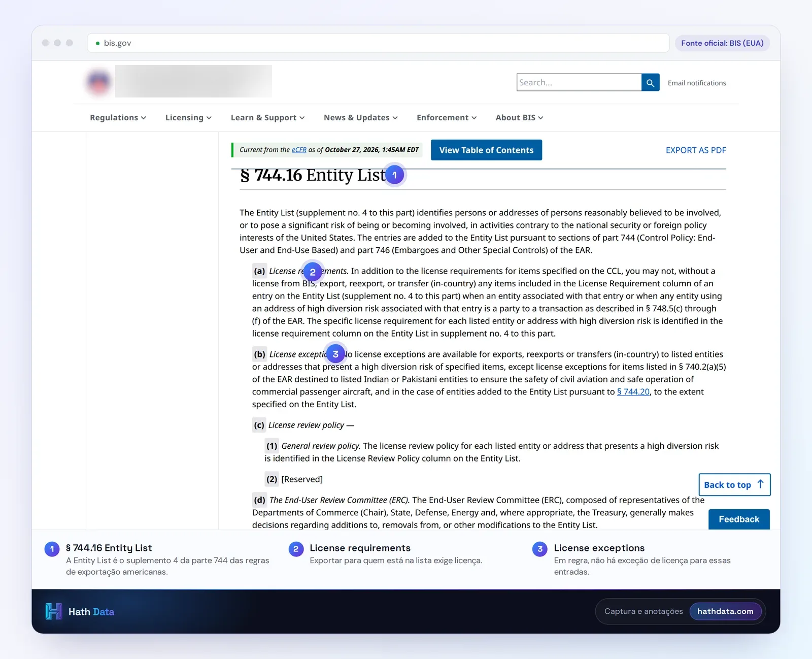
Task: Focus the Search input field
Action: (x=579, y=83)
